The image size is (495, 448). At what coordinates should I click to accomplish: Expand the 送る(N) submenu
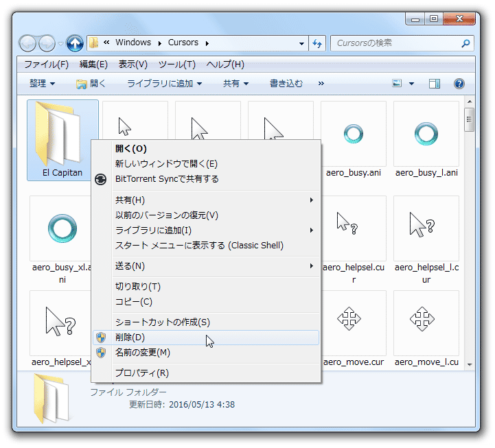coord(206,266)
